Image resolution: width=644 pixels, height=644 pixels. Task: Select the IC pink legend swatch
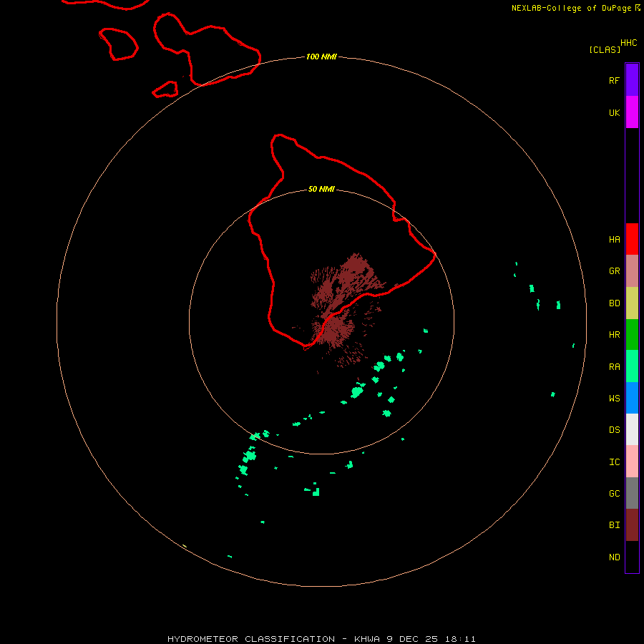[632, 462]
